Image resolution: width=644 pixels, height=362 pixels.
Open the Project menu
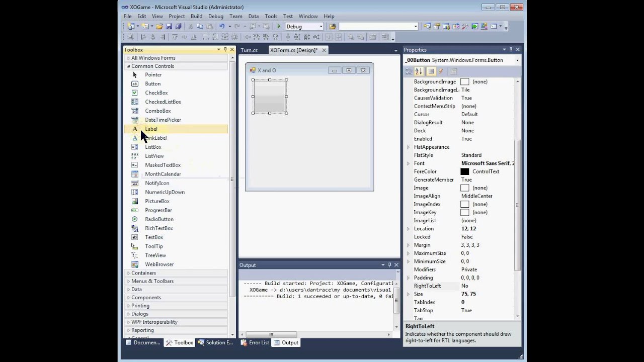coord(177,16)
